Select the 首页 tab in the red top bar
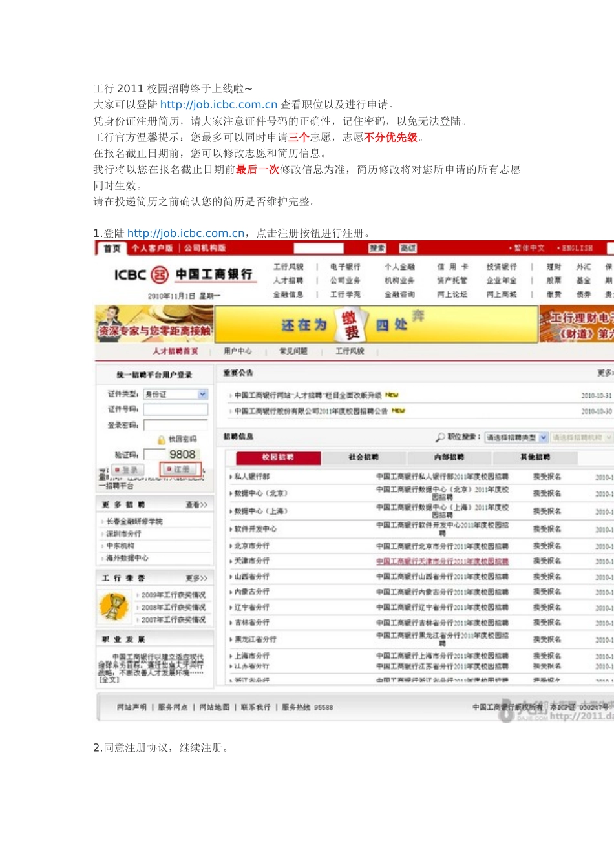The image size is (614, 868). [112, 249]
